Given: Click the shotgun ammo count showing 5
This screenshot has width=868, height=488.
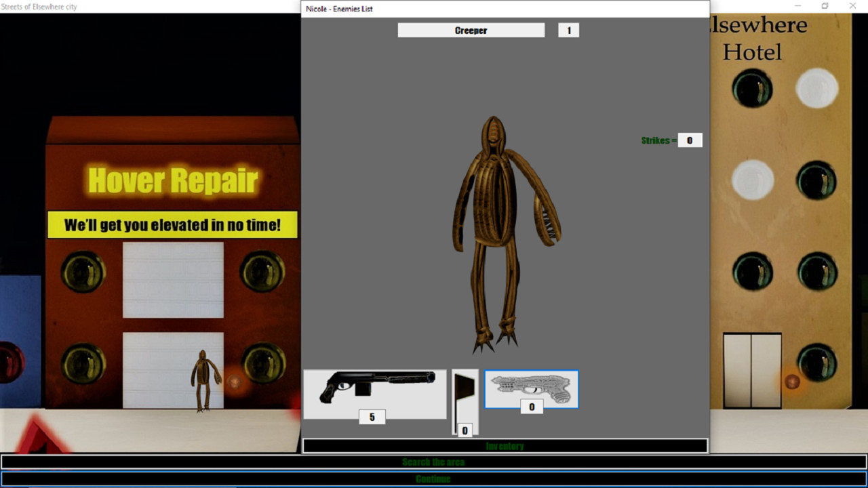Looking at the screenshot, I should pyautogui.click(x=372, y=417).
